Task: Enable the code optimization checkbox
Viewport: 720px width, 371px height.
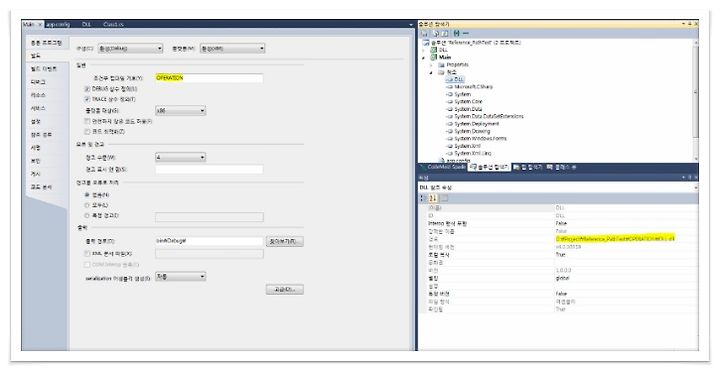Action: click(87, 132)
